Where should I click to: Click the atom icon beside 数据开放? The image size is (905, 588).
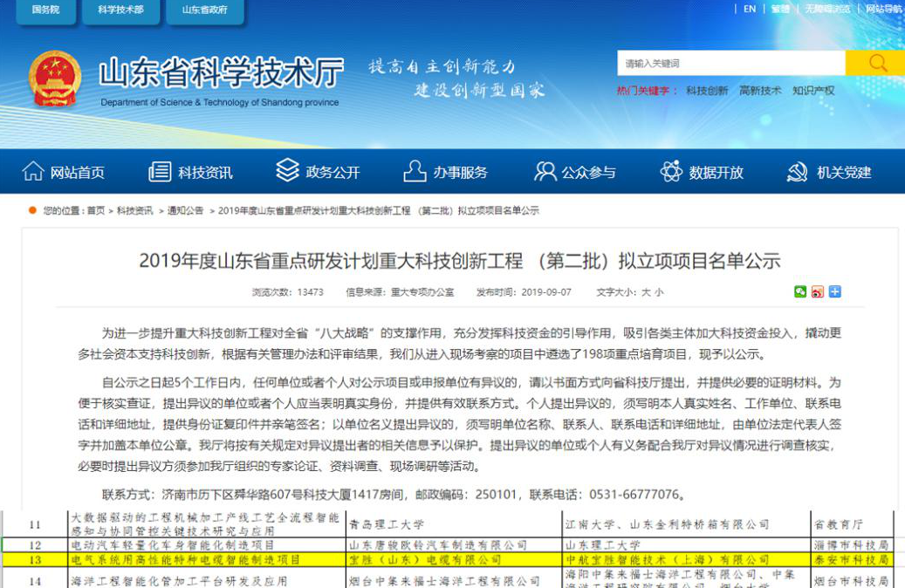[x=671, y=171]
